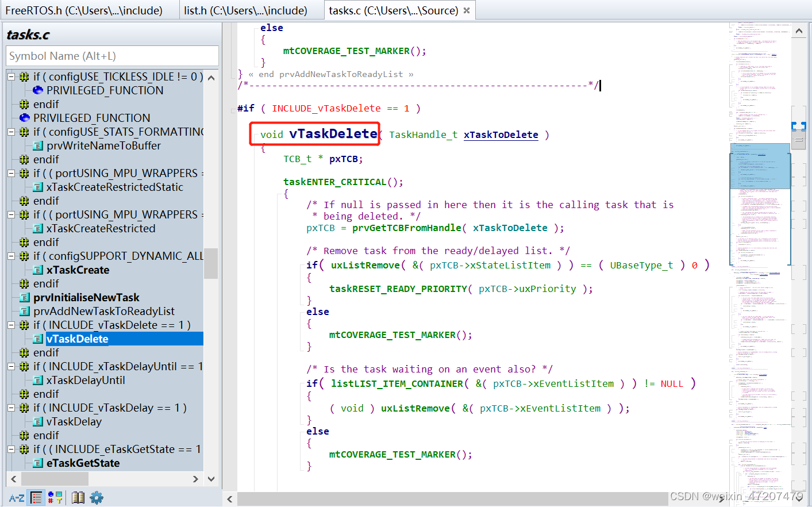Screen dimensions: 812x507
Task: Click highlighted region in code overview minimap
Action: pyautogui.click(x=760, y=166)
